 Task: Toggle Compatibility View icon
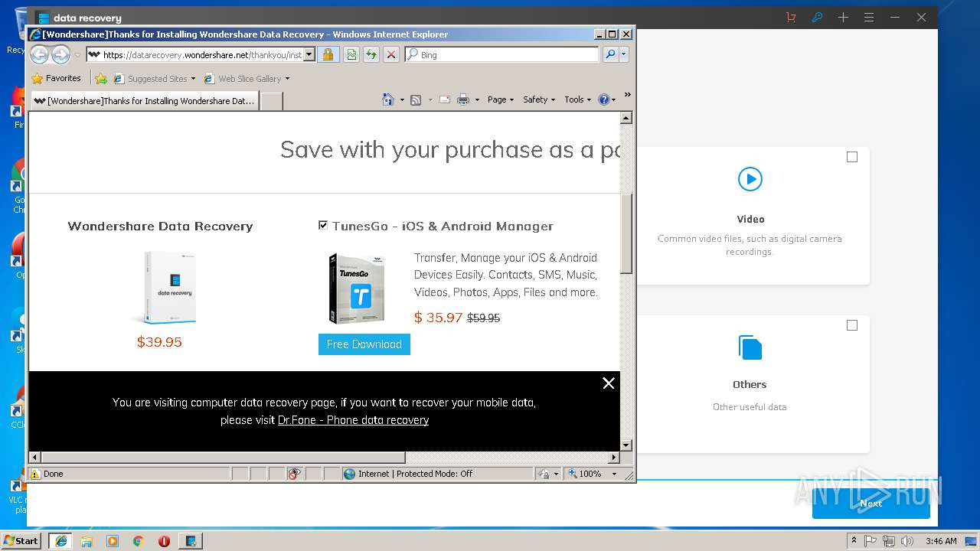click(x=351, y=54)
